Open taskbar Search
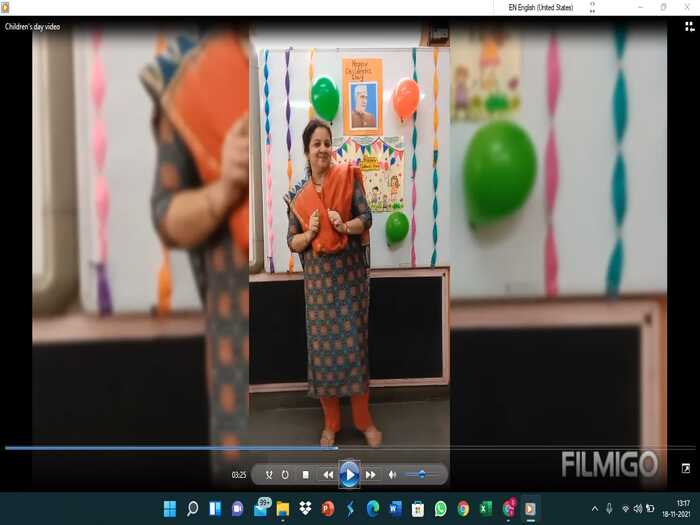The height and width of the screenshot is (525, 700). point(192,508)
